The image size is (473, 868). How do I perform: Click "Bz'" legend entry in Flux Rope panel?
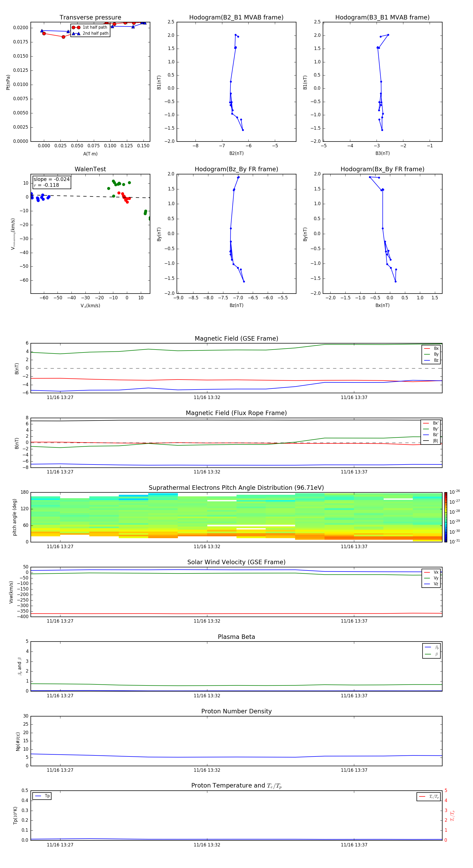pyautogui.click(x=431, y=435)
